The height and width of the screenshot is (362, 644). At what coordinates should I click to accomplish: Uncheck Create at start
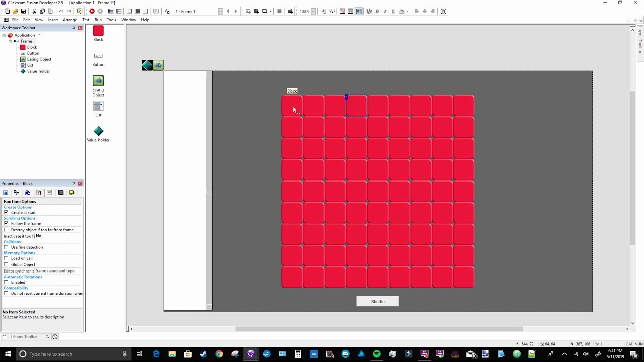tap(6, 213)
